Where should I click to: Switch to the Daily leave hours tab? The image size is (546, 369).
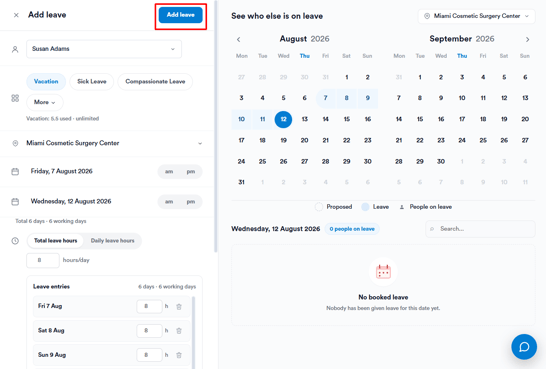tap(112, 241)
